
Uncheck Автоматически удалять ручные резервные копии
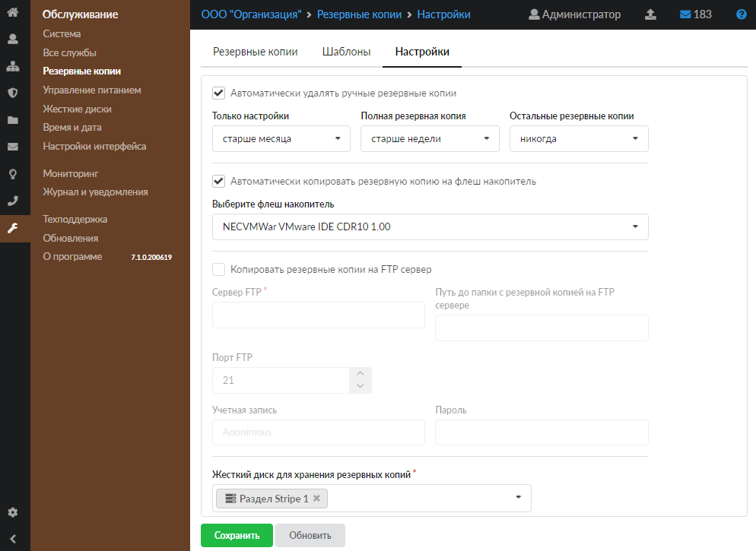click(218, 93)
